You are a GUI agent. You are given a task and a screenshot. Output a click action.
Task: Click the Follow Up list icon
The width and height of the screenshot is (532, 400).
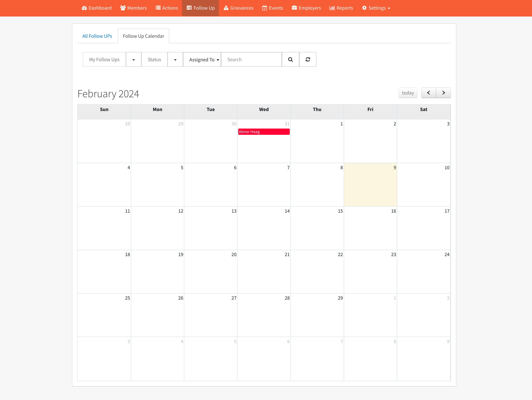click(189, 8)
